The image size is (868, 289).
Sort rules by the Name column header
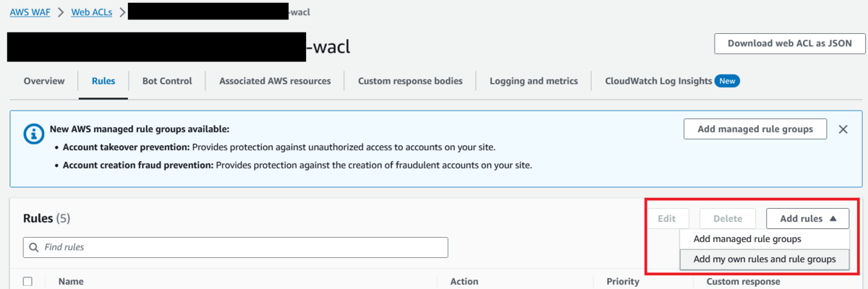[71, 282]
